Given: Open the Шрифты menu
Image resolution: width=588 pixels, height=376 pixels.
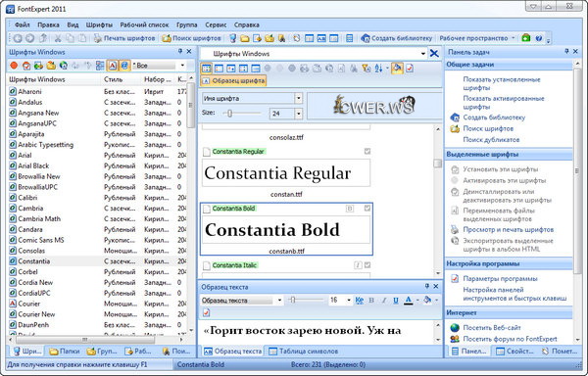Looking at the screenshot, I should coord(99,24).
